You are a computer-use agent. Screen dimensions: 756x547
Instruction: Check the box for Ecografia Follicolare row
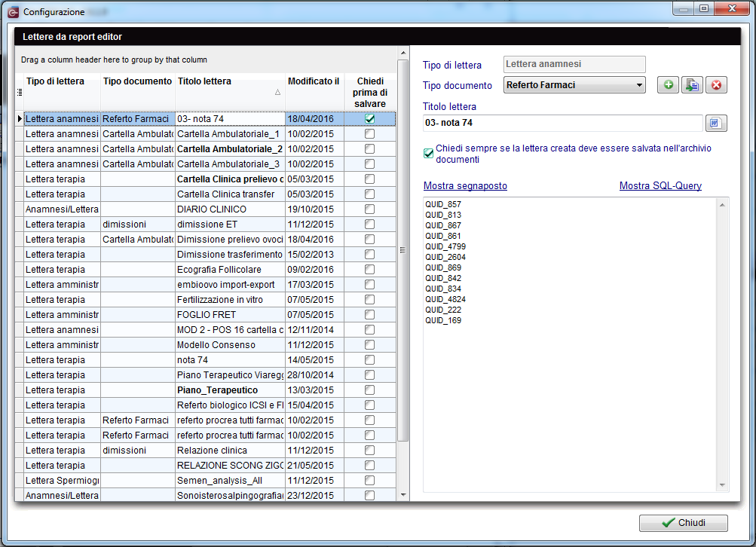(x=370, y=270)
